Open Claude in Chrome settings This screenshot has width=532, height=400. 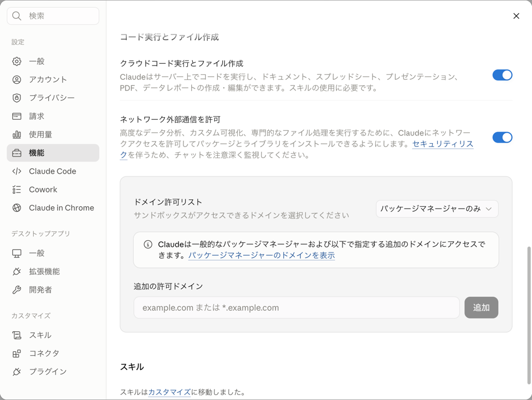pos(53,208)
